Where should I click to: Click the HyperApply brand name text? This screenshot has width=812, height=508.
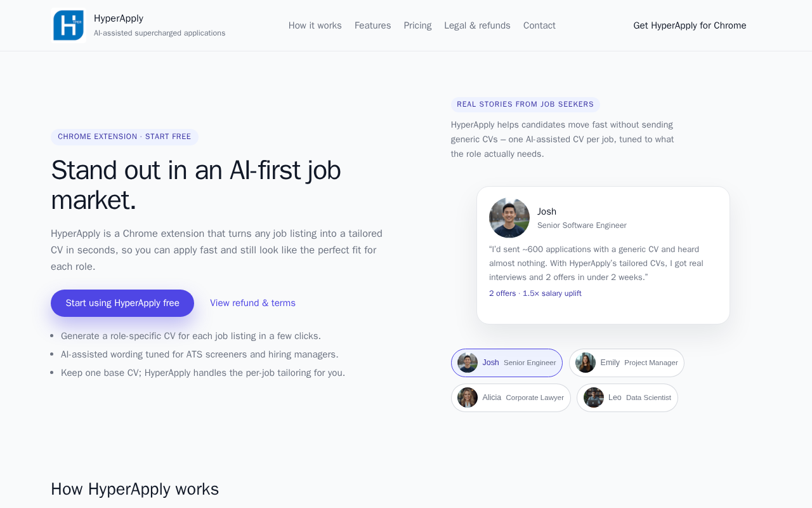(x=119, y=18)
